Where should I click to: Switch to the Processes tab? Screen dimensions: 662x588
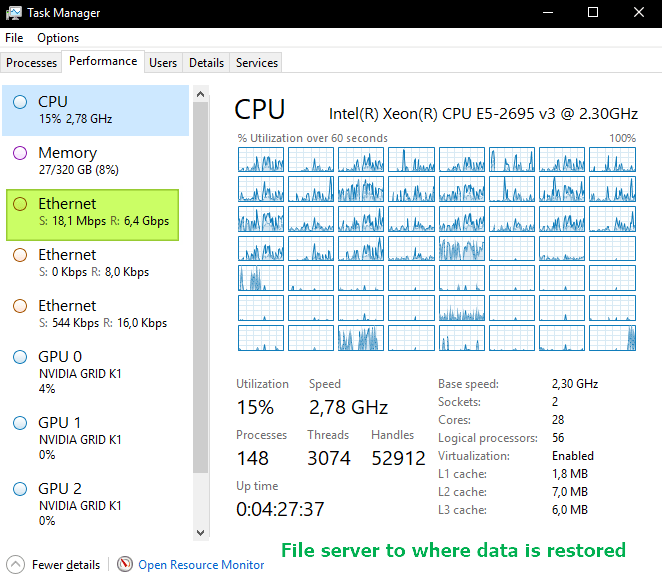[x=31, y=63]
